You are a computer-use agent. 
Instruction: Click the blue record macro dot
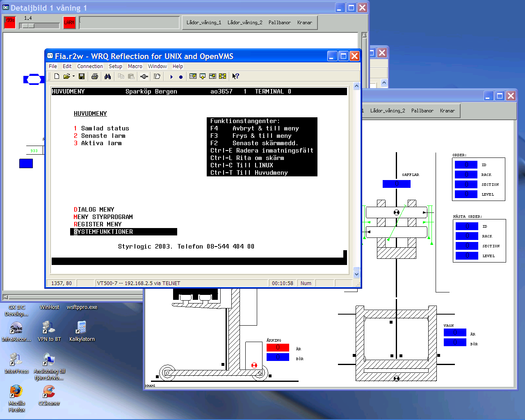click(180, 77)
